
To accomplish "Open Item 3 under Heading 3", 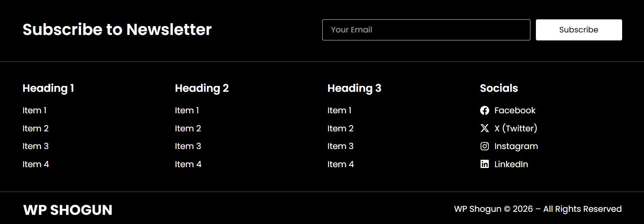I will 340,146.
